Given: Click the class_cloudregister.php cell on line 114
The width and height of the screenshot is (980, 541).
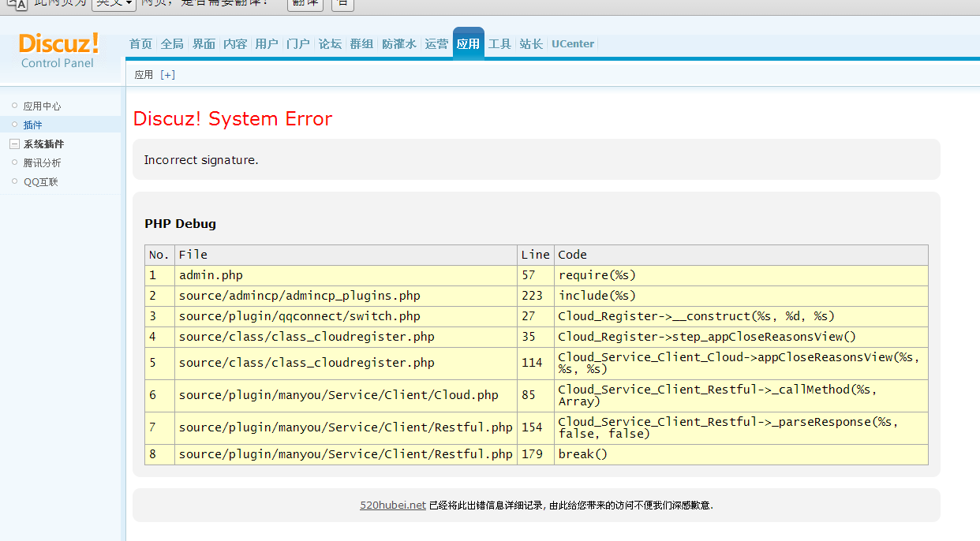Looking at the screenshot, I should 346,363.
